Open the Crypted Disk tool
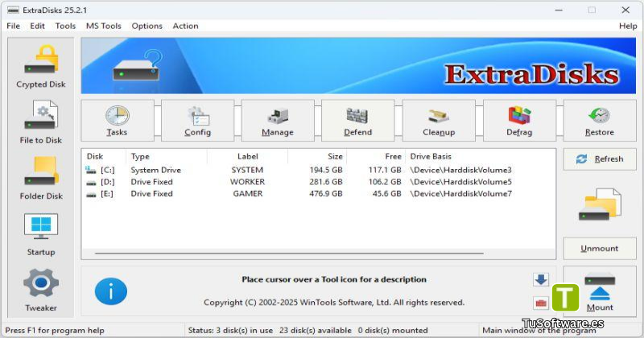 41,66
